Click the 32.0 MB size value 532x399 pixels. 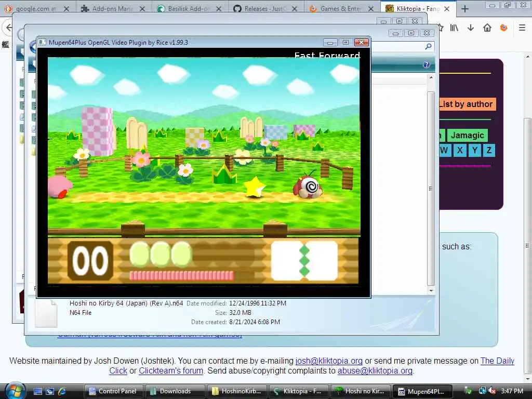(240, 313)
